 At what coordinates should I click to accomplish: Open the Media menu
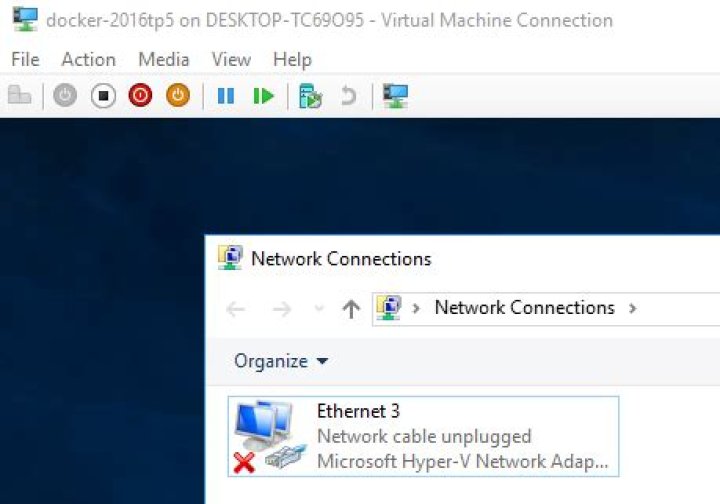[x=163, y=60]
